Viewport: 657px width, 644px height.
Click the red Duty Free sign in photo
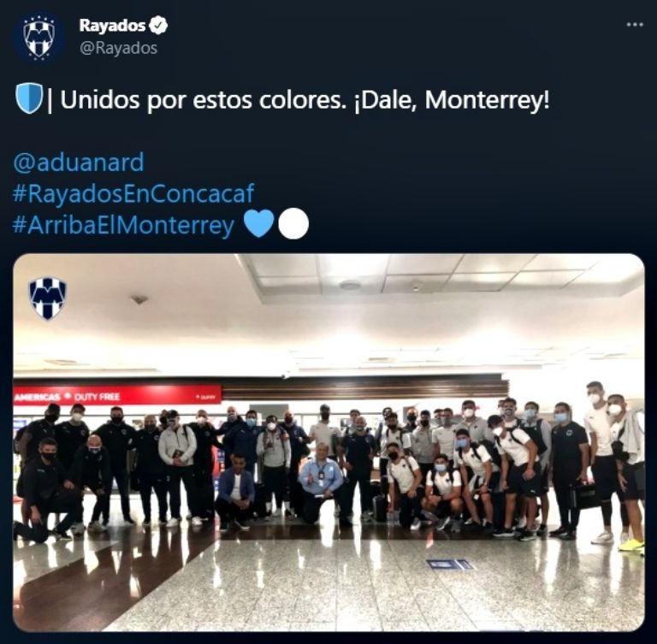(117, 395)
